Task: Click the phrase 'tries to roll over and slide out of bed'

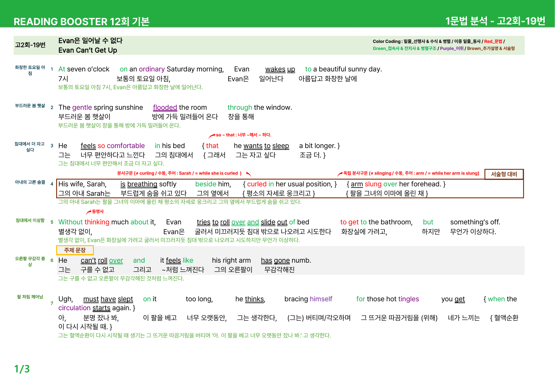Action: click(253, 222)
